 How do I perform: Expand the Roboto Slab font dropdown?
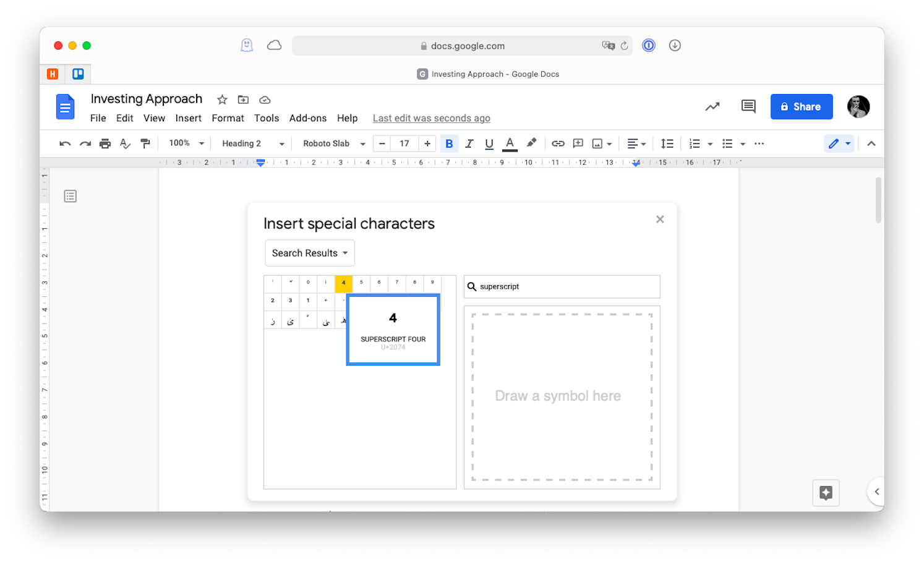[332, 143]
